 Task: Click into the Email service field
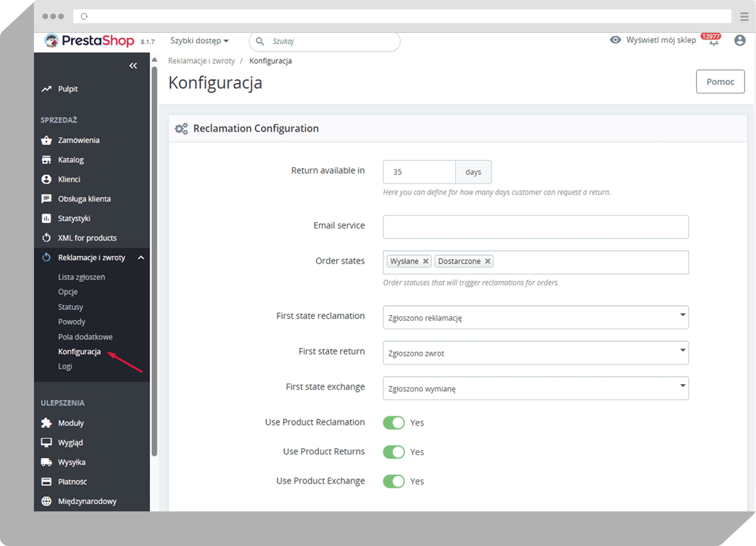click(x=535, y=227)
